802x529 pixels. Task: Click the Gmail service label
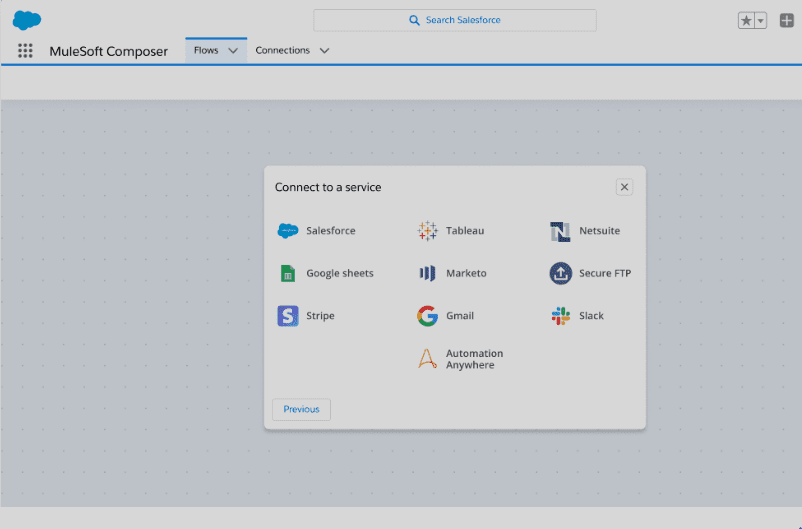pyautogui.click(x=460, y=316)
